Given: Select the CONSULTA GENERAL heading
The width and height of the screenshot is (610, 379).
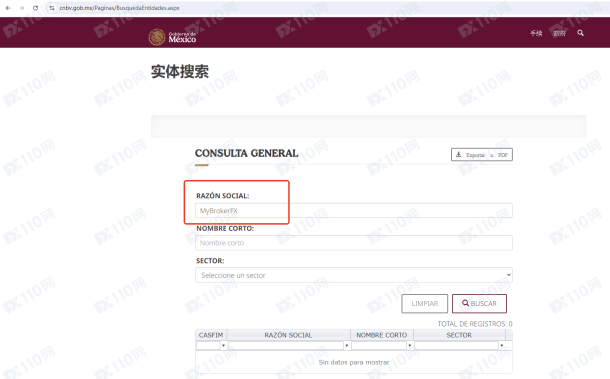Looking at the screenshot, I should [x=247, y=153].
